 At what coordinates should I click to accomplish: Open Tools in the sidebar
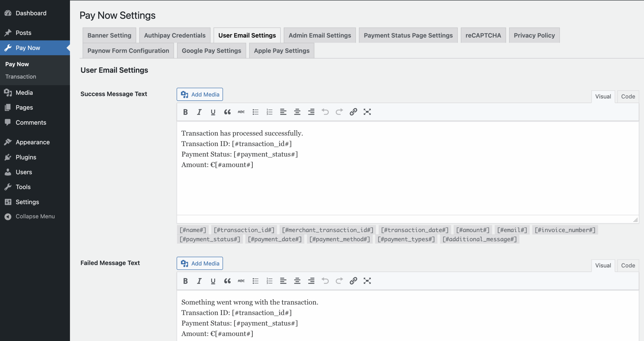point(35,187)
